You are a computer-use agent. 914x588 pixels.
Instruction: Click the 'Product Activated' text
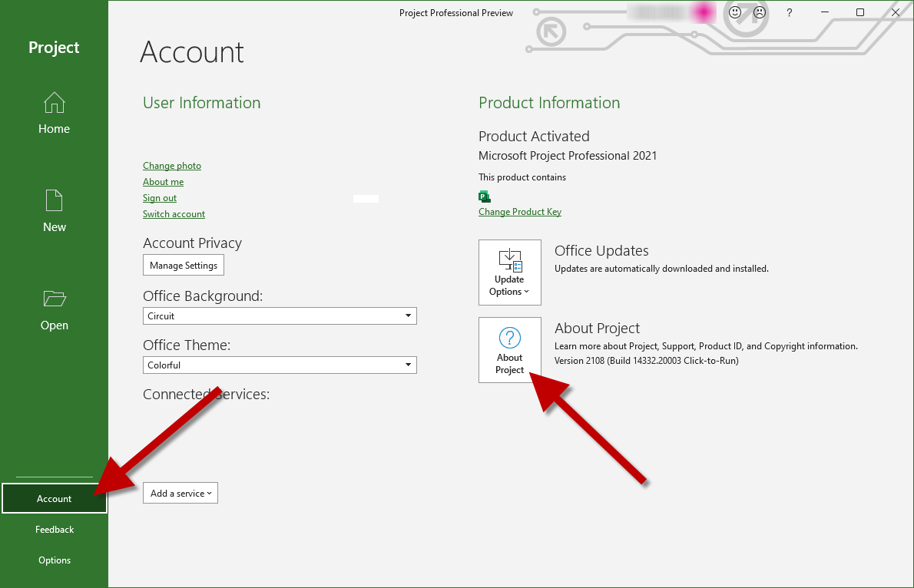534,137
